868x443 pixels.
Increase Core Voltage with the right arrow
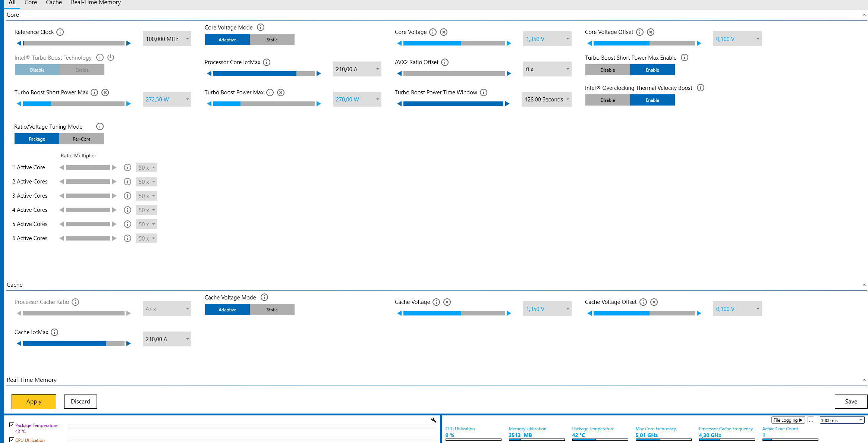[x=509, y=43]
